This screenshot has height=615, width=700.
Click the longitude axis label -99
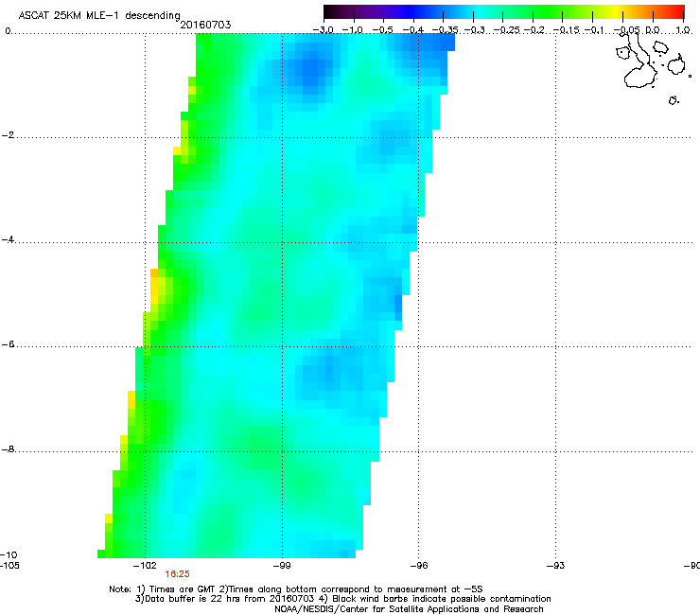[x=282, y=566]
